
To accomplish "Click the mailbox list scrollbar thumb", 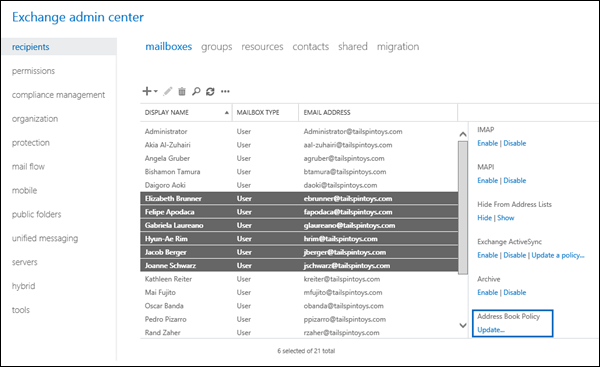I will tap(463, 208).
